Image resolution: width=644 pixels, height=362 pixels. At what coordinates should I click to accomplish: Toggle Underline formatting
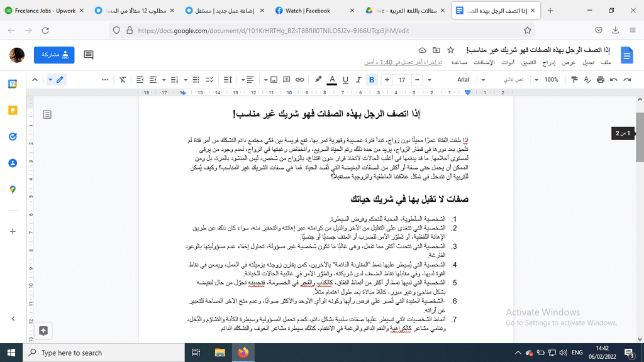[345, 80]
